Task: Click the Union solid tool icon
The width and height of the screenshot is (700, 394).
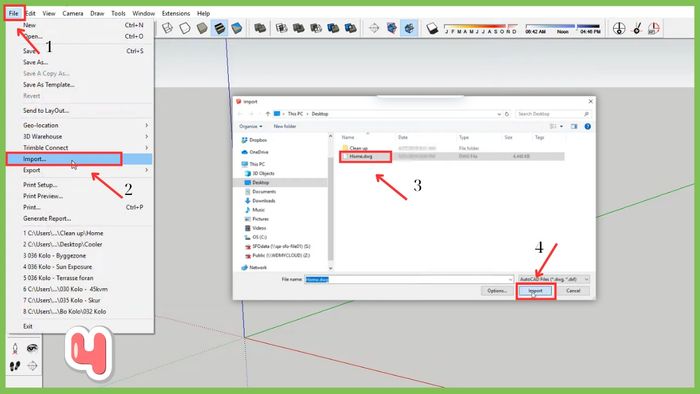Action: (x=299, y=28)
